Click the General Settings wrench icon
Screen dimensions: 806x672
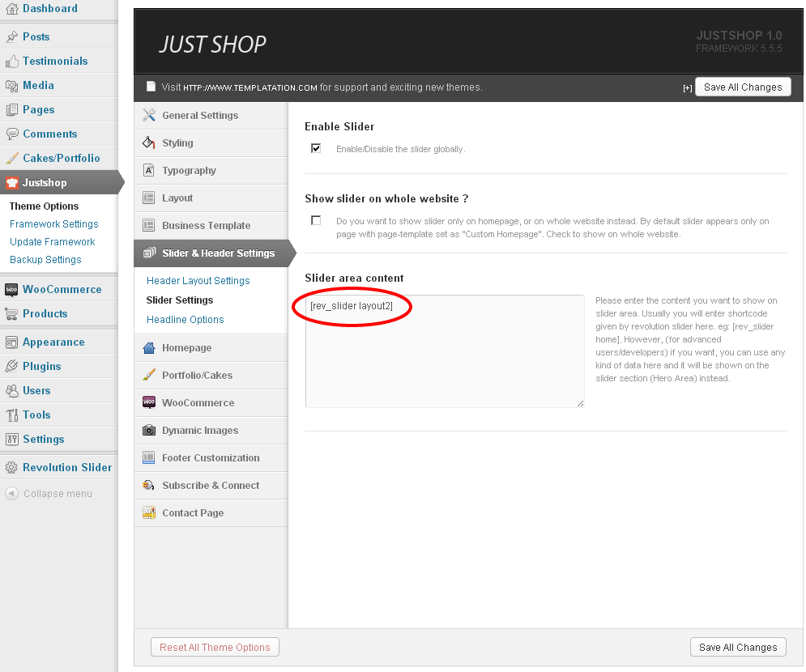(149, 115)
